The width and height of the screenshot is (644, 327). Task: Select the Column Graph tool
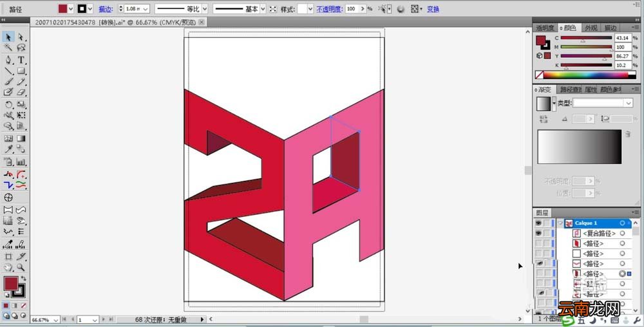pyautogui.click(x=21, y=162)
